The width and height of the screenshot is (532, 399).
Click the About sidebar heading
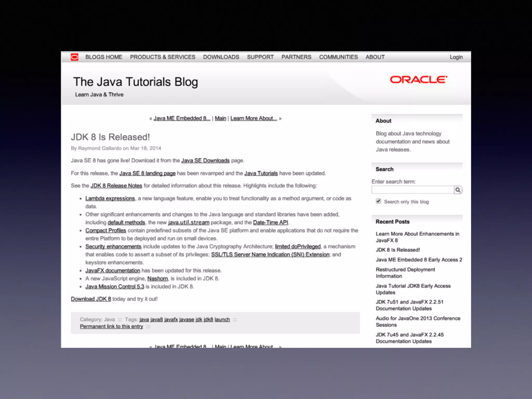pos(383,121)
